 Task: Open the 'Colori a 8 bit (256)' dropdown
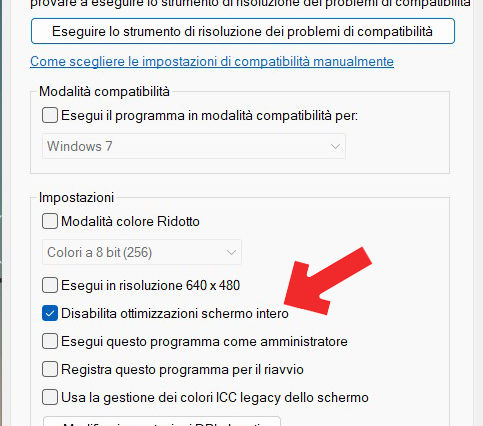142,252
